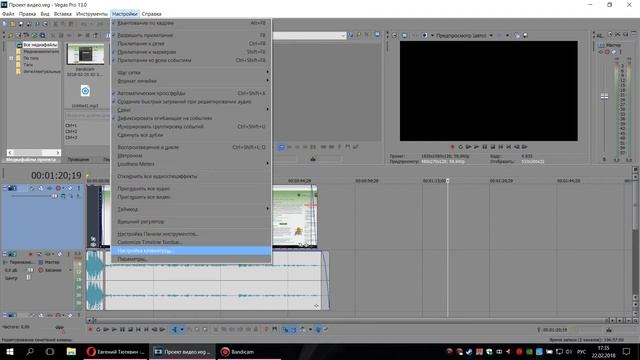640x360 pixels.
Task: Toggle 'Разрешить прилипание' (F8) option
Action: coord(191,36)
